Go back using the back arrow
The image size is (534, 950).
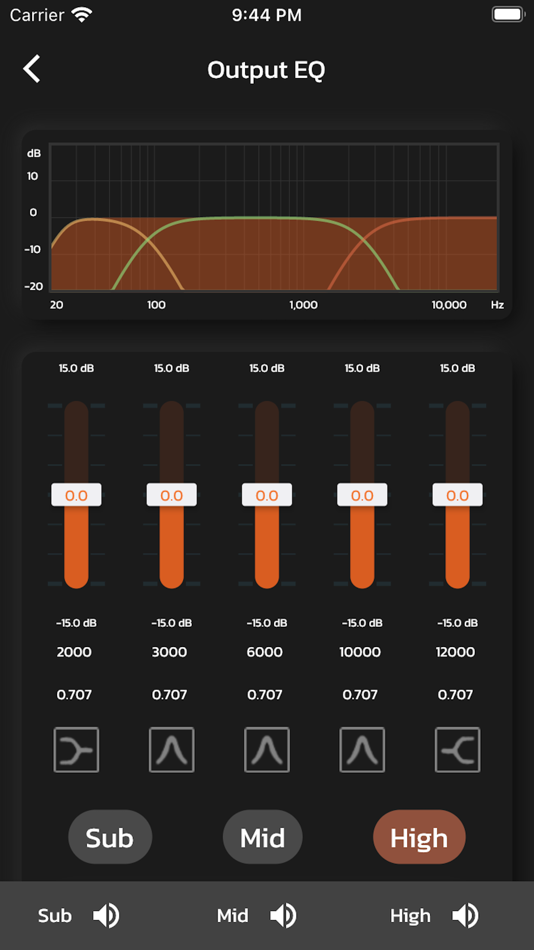click(x=32, y=68)
